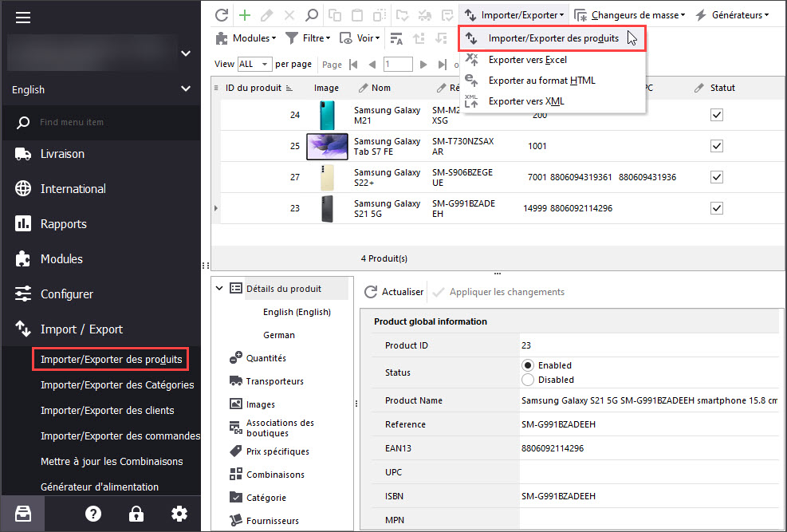Click the padlock icon in bottom bar
This screenshot has height=532, width=787.
[136, 514]
